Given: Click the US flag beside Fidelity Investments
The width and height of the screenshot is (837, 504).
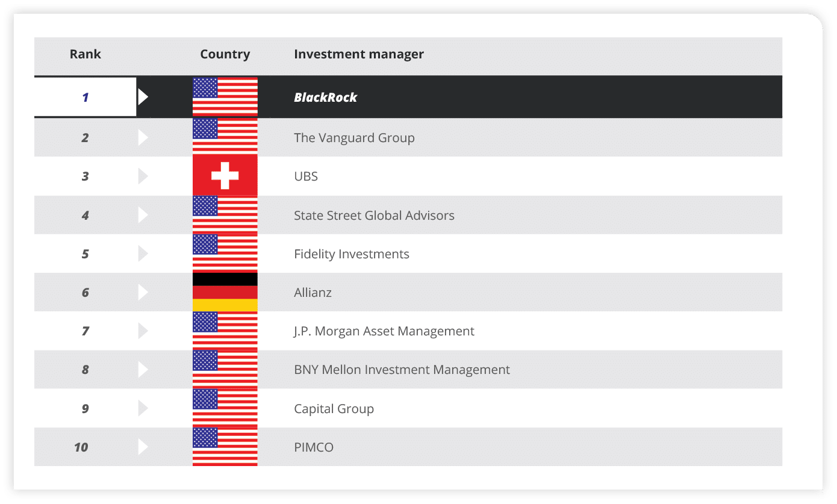Looking at the screenshot, I should click(225, 254).
